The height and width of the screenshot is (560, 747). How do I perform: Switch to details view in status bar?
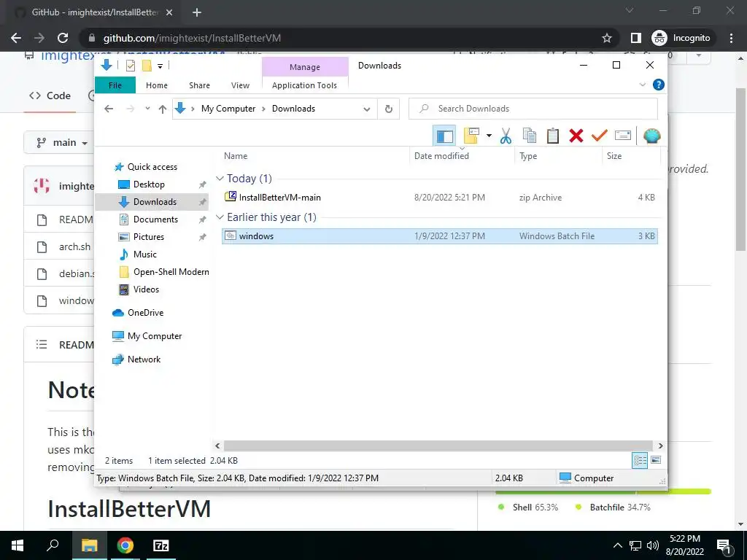tap(640, 460)
